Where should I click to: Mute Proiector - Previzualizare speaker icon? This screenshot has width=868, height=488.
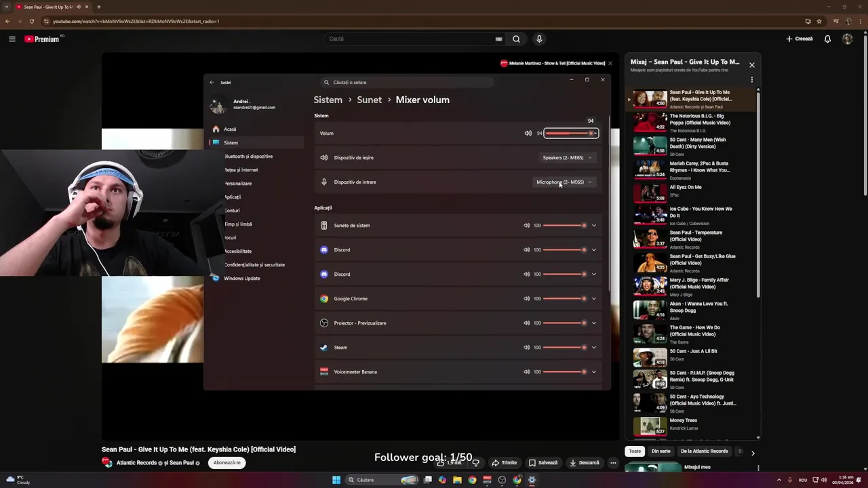click(526, 323)
